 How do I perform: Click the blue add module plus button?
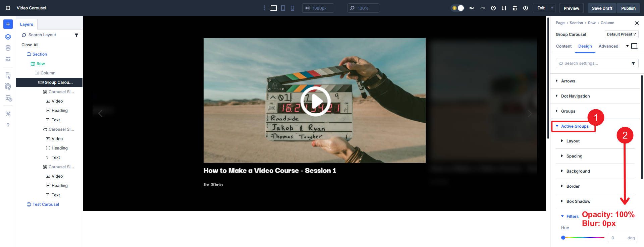8,24
